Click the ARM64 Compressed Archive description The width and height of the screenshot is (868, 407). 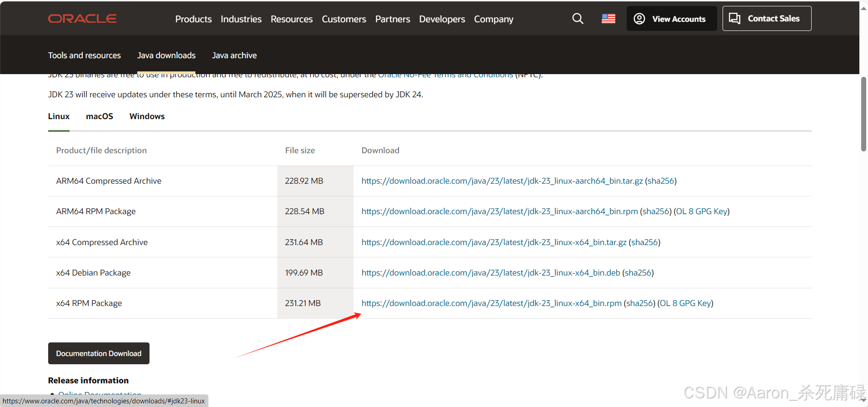pos(109,181)
